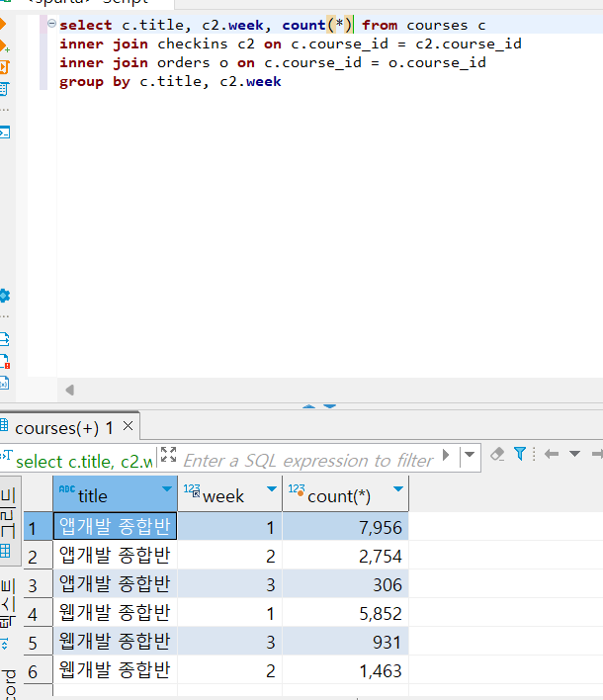Click the explain execution plan icon

click(4, 89)
